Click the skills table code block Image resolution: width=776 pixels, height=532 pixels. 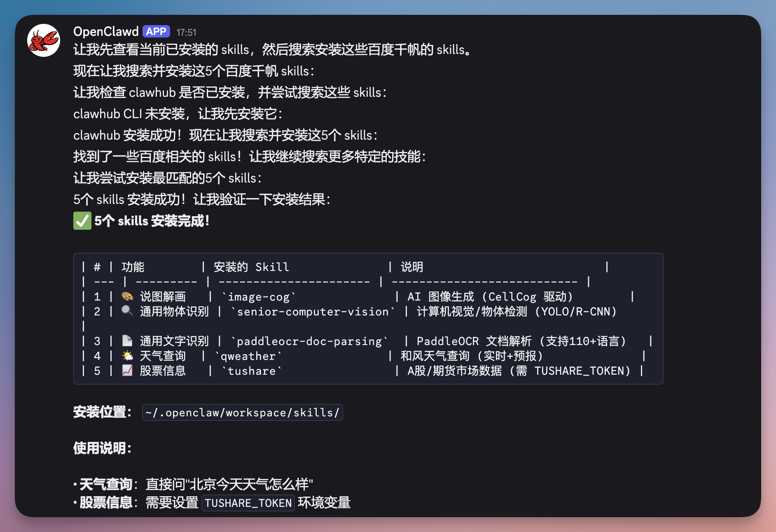pos(369,319)
